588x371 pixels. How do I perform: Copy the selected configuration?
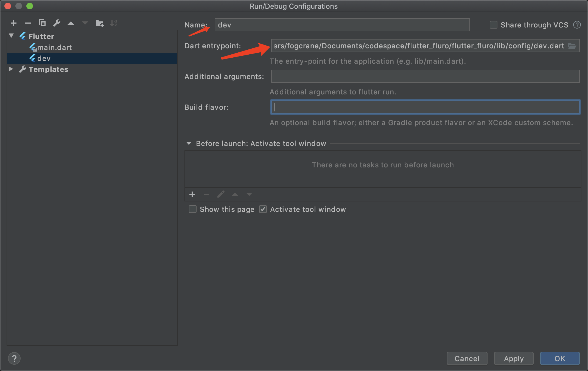[42, 23]
